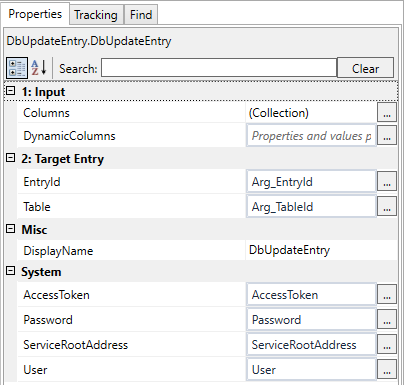This screenshot has height=385, width=405.
Task: Open Password expression editor ellipsis button
Action: 387,319
